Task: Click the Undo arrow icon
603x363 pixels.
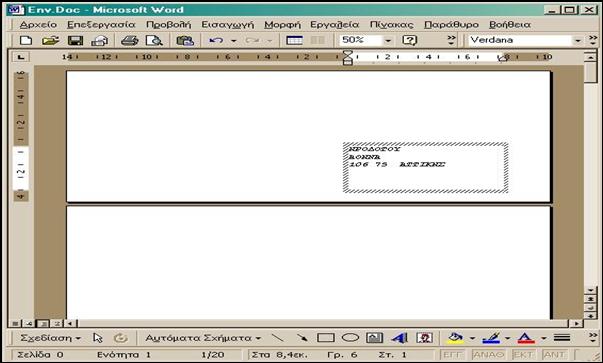Action: 216,40
